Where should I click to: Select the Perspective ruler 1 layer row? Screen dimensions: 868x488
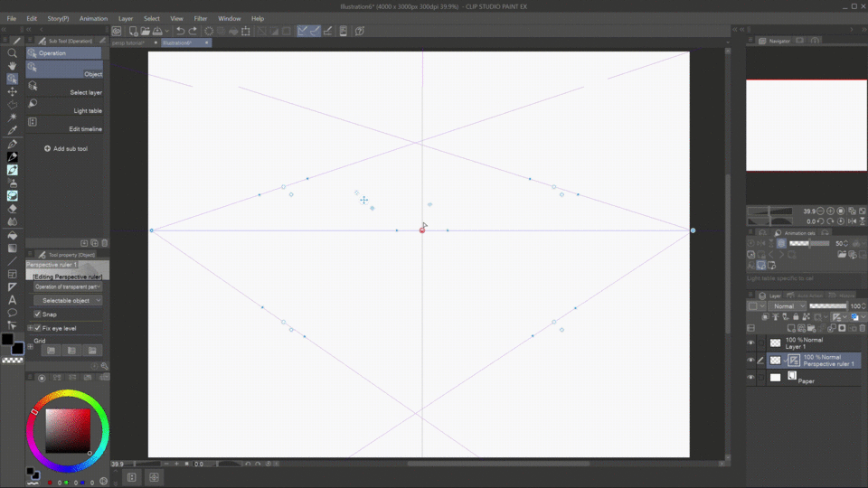tap(813, 361)
